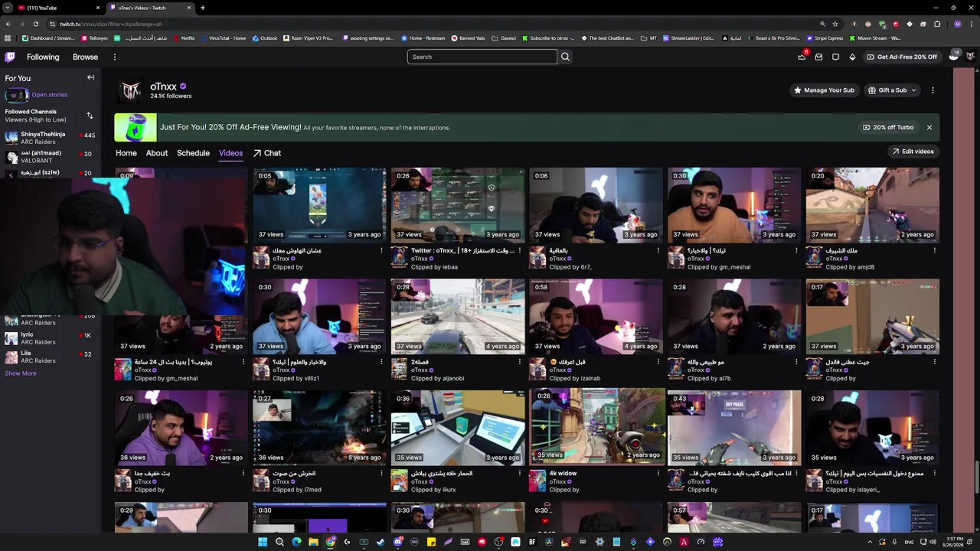Viewport: 980px width, 551px height.
Task: Open the channel Chat pop-out tab
Action: [x=267, y=153]
